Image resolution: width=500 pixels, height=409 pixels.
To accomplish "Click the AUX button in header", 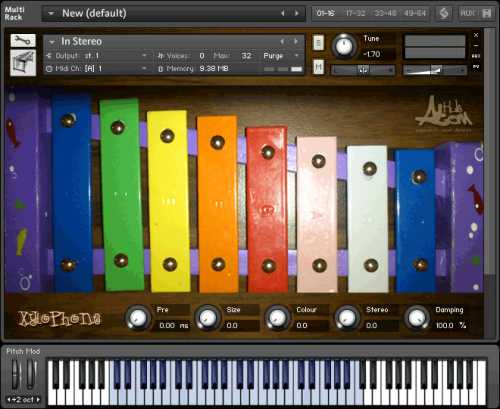I will pyautogui.click(x=467, y=13).
